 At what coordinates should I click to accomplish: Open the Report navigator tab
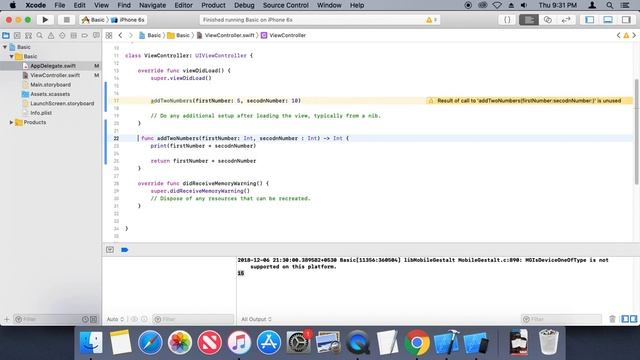(96, 36)
